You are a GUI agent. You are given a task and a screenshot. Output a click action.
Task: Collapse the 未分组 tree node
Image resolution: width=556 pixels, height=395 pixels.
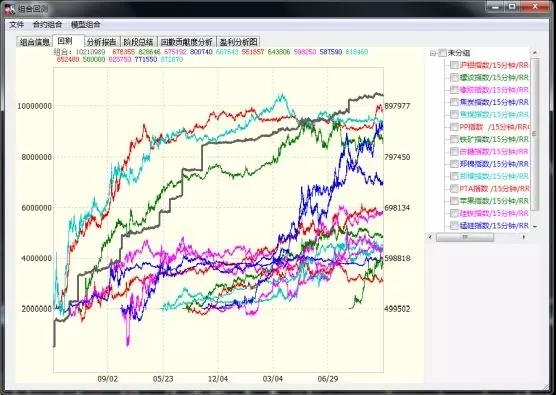coord(433,53)
